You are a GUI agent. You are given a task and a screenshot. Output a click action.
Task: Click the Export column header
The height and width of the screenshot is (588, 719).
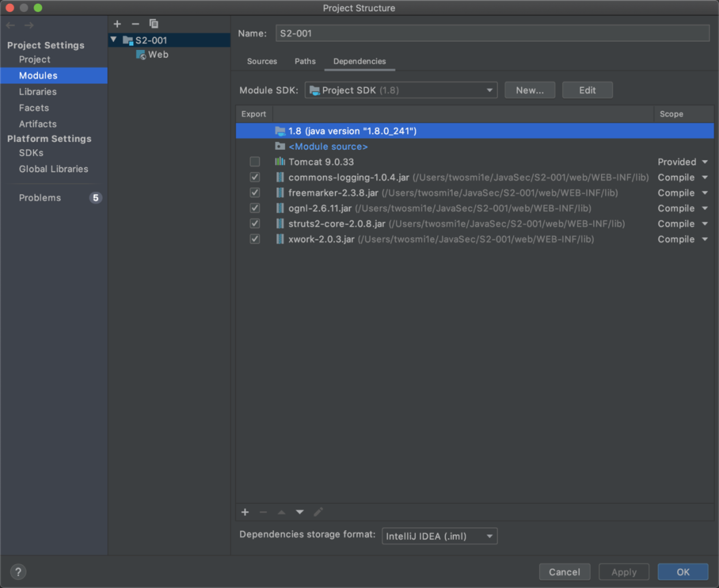click(x=254, y=114)
